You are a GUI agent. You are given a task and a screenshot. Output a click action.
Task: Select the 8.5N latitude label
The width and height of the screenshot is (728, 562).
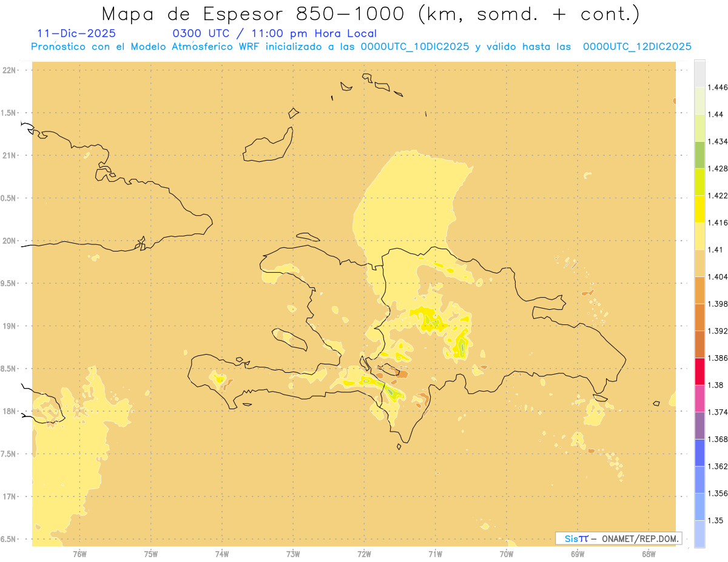click(x=9, y=369)
